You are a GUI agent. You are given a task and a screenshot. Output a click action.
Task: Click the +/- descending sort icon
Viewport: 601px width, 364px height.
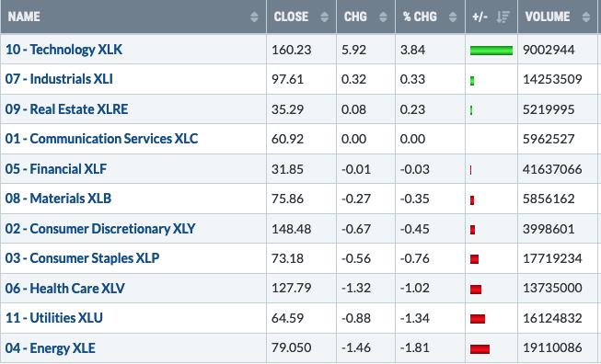click(x=503, y=17)
